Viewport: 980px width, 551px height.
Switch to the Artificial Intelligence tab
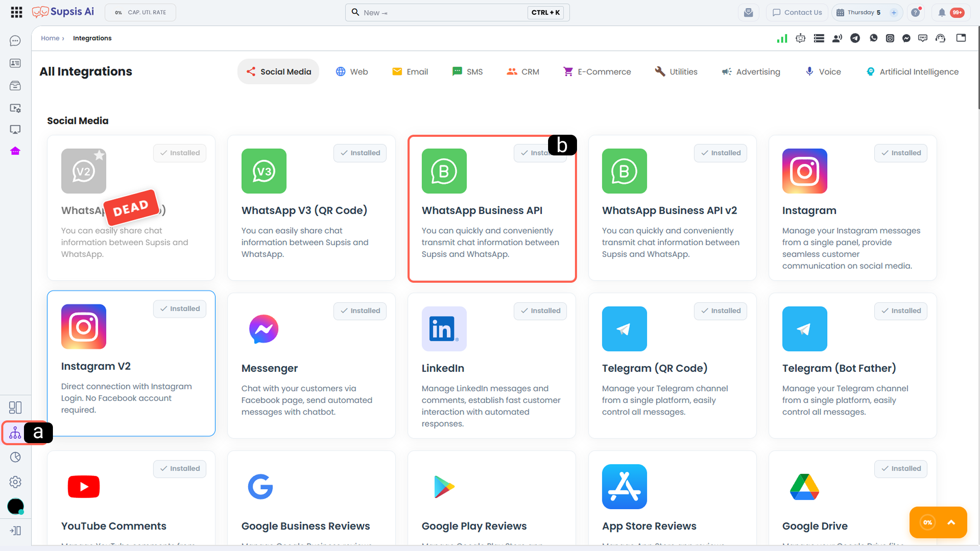point(912,72)
